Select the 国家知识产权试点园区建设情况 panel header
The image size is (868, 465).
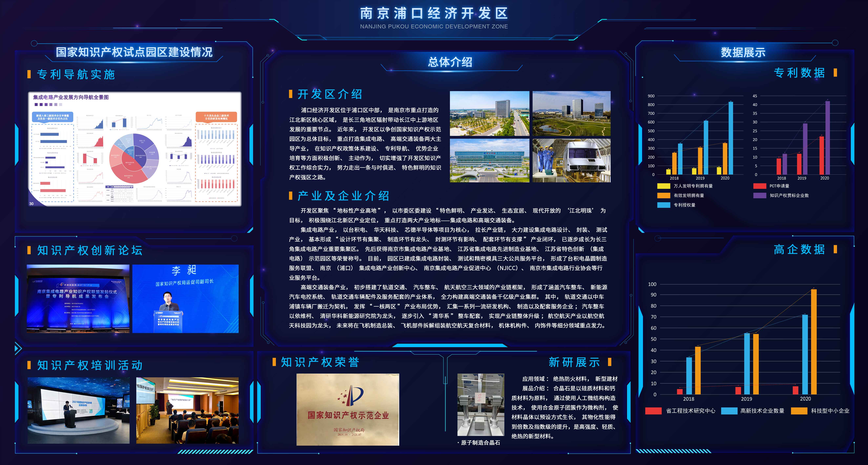tap(134, 52)
